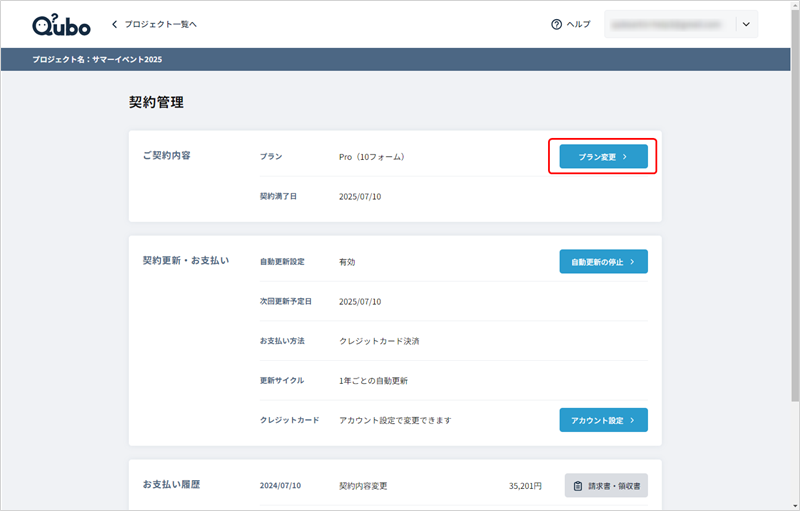Click the back chevron beside プロジェクト一覧へ
This screenshot has height=511, width=800.
[x=115, y=24]
